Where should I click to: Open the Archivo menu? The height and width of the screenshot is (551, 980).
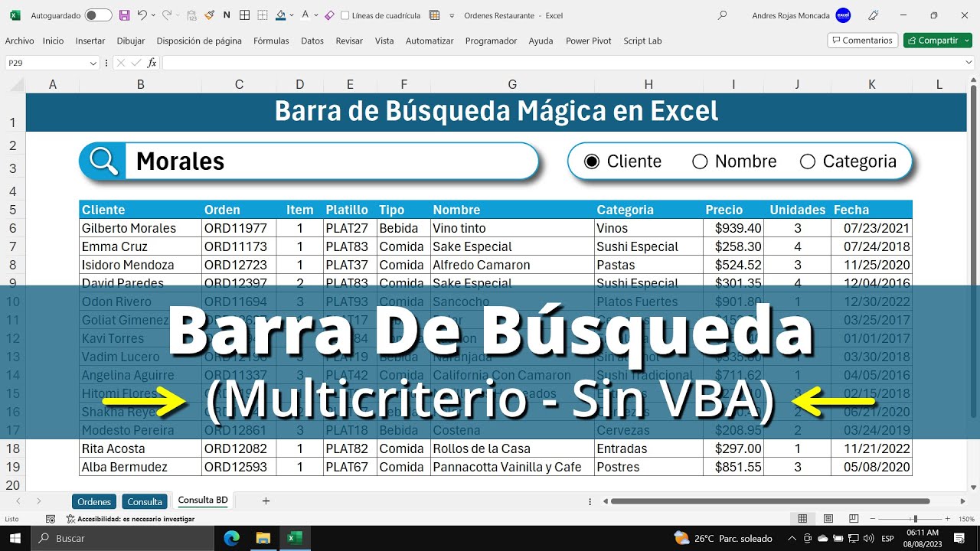[19, 41]
